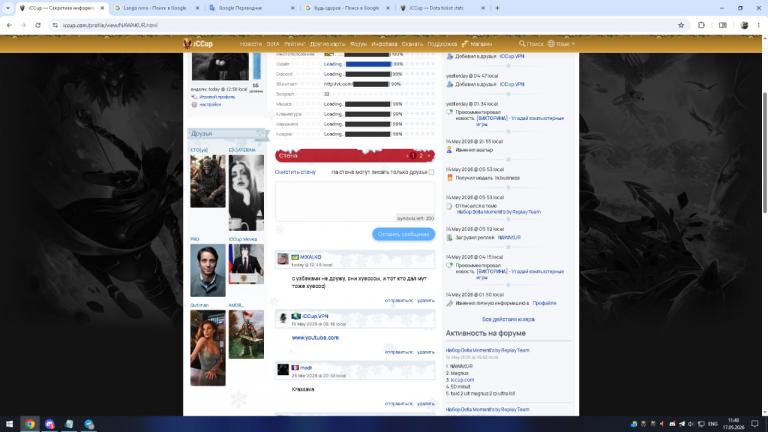
Task: Open the search icon in the site header
Action: 522,44
